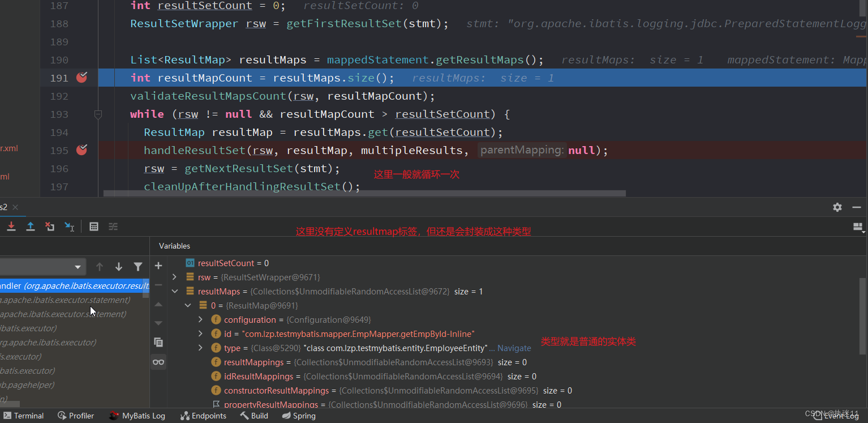Open the Build tool window
This screenshot has height=423, width=868.
(254, 416)
